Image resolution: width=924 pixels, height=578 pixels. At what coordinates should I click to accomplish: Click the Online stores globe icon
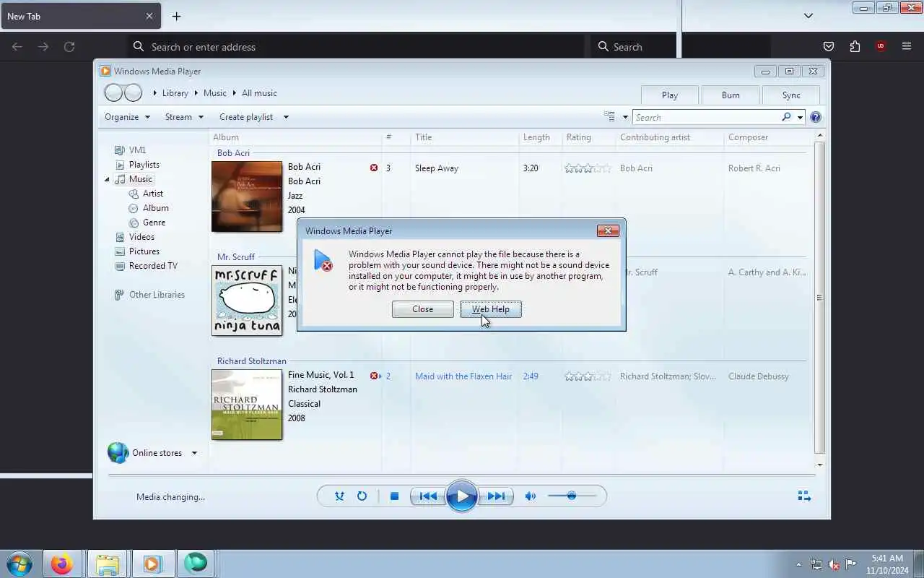(118, 453)
